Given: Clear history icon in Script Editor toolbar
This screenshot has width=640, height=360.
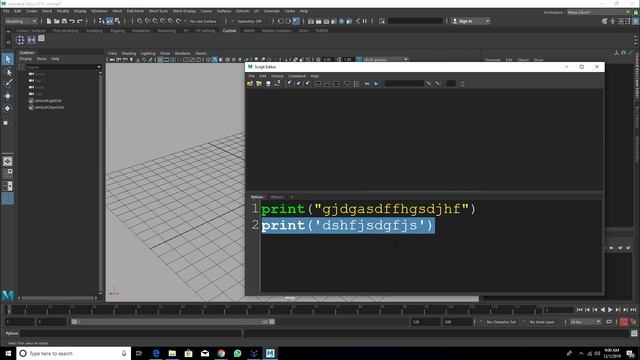Looking at the screenshot, I should coord(289,83).
